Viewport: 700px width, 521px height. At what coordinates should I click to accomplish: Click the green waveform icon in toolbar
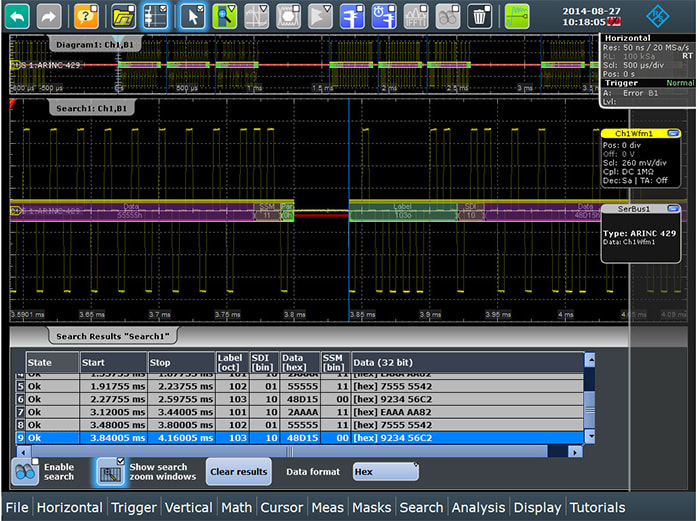pyautogui.click(x=517, y=15)
